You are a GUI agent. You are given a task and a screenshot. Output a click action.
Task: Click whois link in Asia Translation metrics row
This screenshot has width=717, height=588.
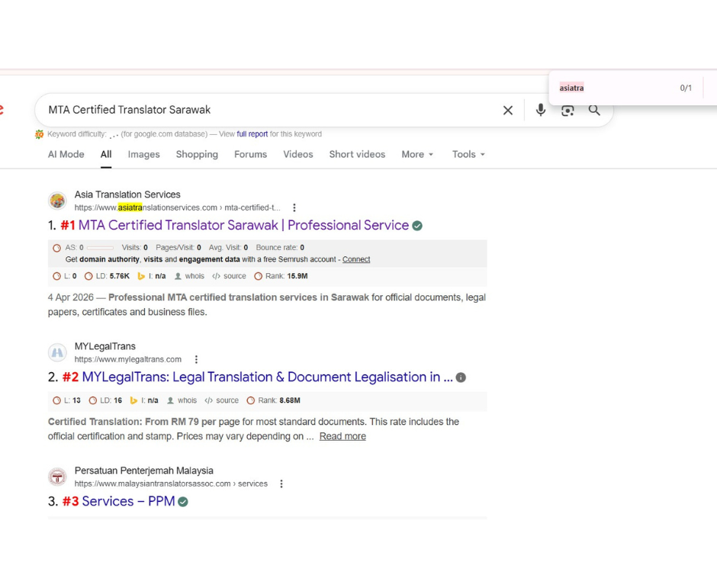coord(190,276)
